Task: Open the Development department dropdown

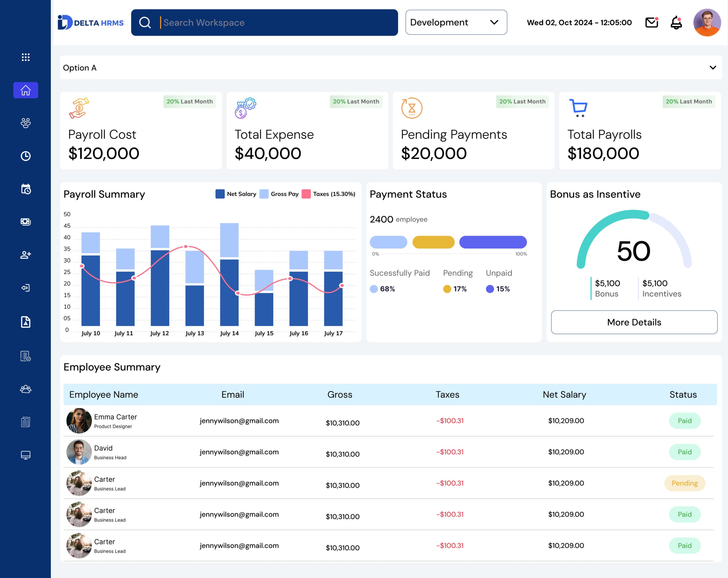Action: (456, 22)
